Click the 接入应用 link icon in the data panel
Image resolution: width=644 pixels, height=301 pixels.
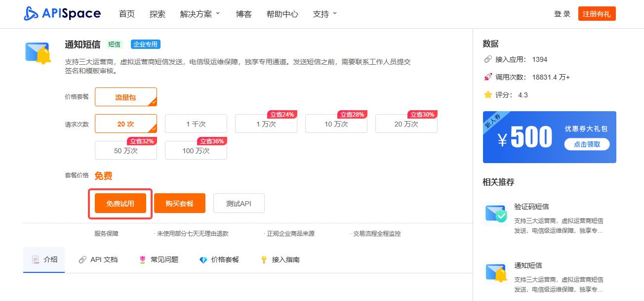pyautogui.click(x=487, y=59)
